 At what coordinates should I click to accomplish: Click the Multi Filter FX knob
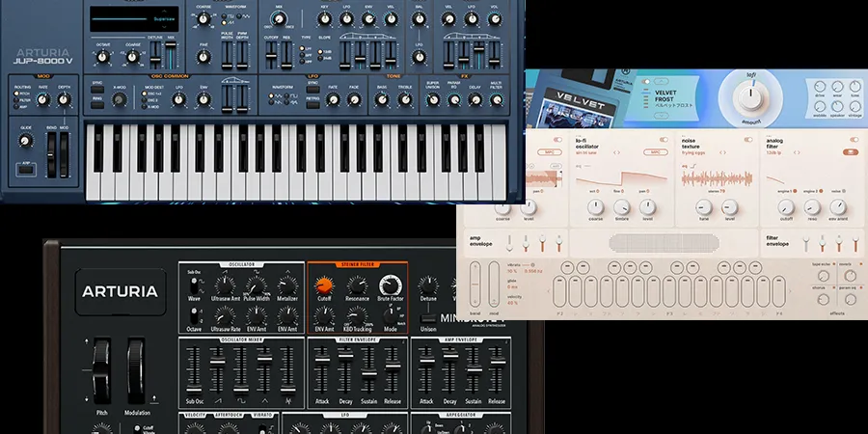(x=497, y=99)
